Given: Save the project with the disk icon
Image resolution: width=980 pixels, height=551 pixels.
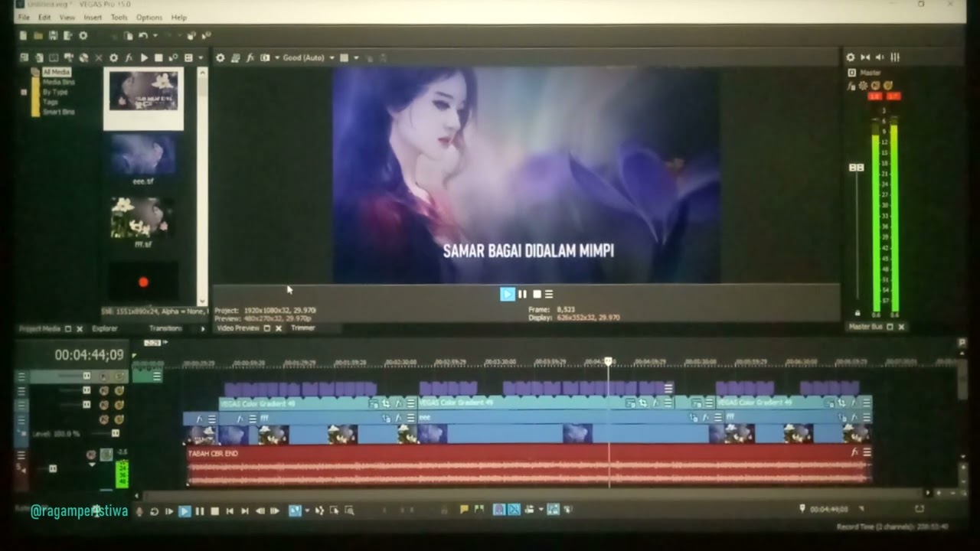Looking at the screenshot, I should [x=53, y=35].
